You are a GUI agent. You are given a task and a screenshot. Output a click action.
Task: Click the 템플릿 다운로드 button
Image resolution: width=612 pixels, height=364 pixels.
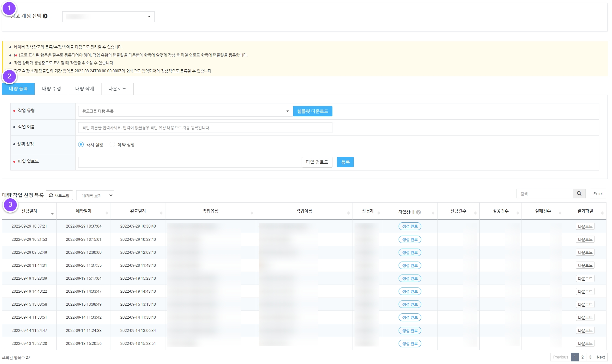312,111
